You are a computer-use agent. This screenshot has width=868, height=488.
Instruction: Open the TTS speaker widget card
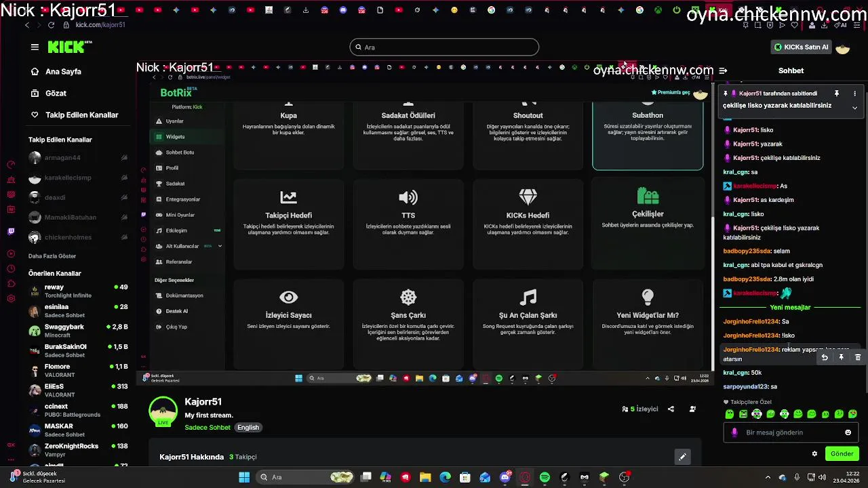point(408,224)
